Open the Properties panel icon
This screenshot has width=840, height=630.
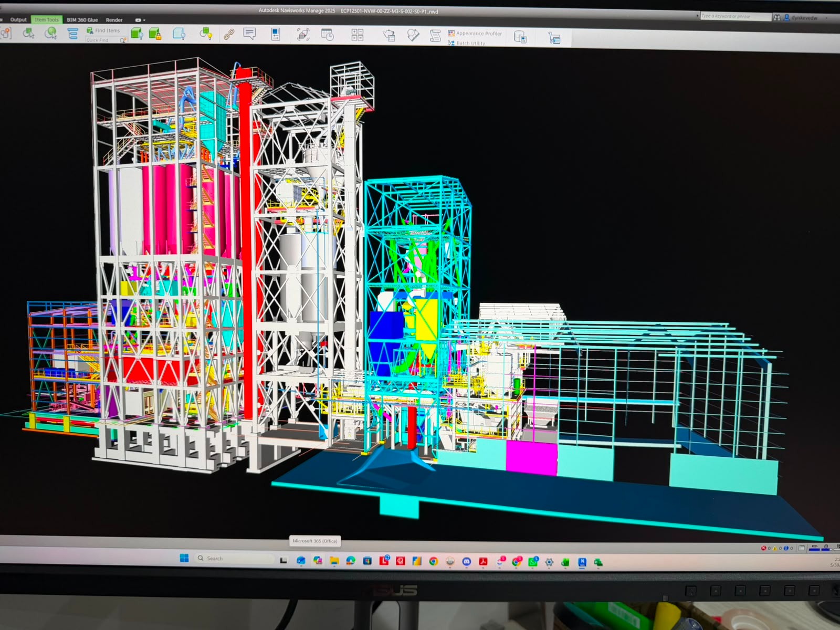click(x=276, y=35)
